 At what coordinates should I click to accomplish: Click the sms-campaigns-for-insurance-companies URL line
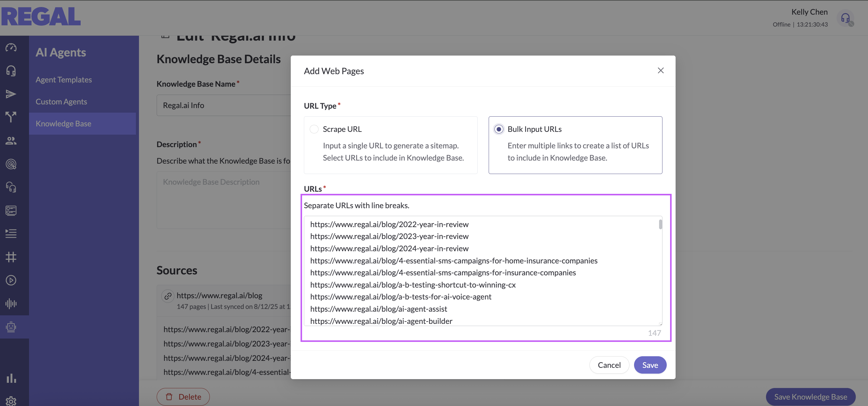point(443,273)
